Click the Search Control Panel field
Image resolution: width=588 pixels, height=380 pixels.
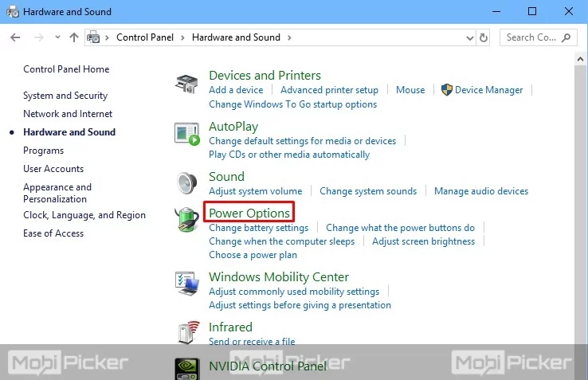[x=531, y=37]
